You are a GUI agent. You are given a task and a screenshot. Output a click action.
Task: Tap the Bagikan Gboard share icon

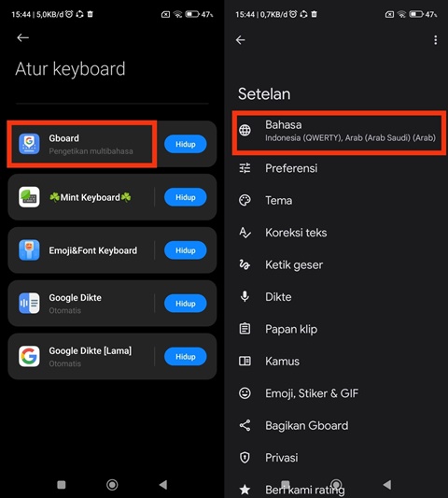click(x=245, y=425)
